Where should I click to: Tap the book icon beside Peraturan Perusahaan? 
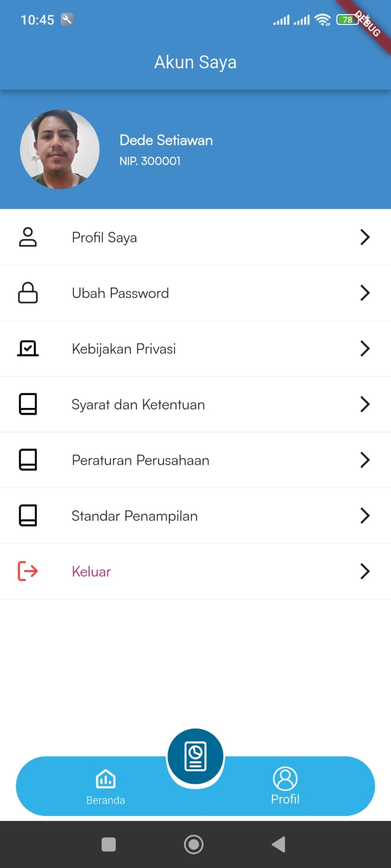tap(28, 460)
